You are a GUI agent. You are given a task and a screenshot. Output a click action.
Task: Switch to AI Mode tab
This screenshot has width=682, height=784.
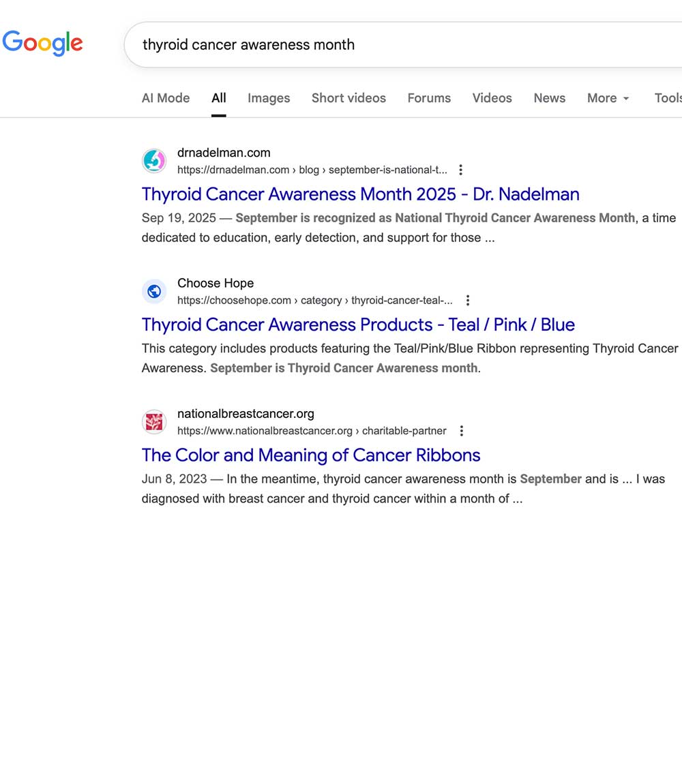tap(166, 98)
